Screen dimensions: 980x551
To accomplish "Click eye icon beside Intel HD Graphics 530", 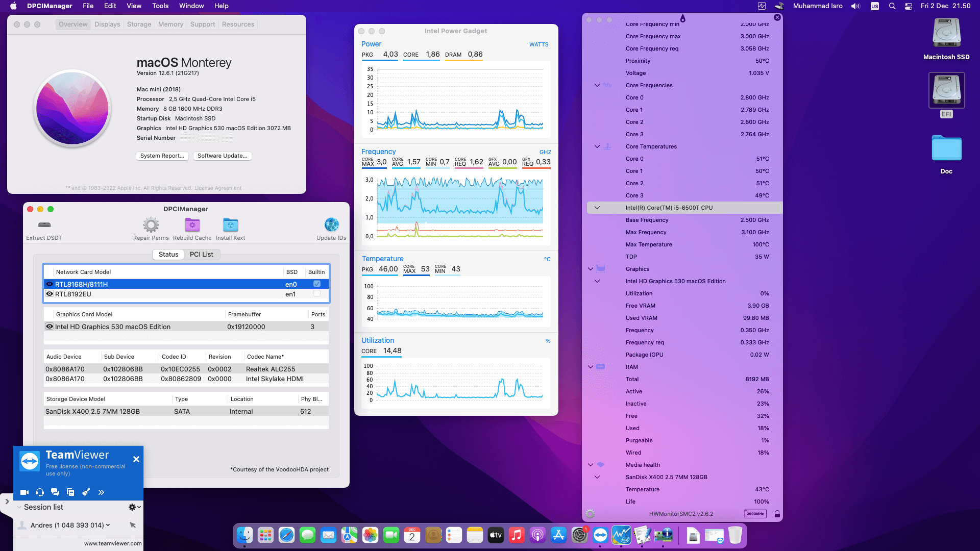I will coord(50,327).
